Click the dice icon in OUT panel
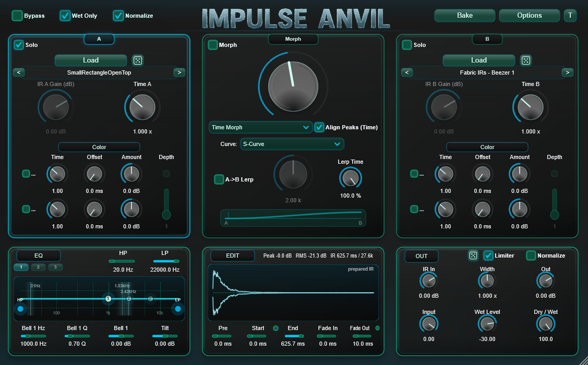 tap(473, 256)
